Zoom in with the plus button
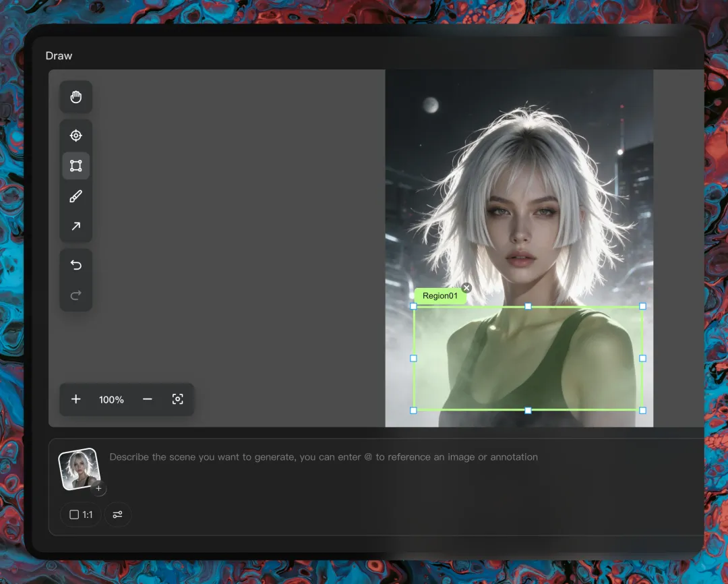 (x=75, y=399)
